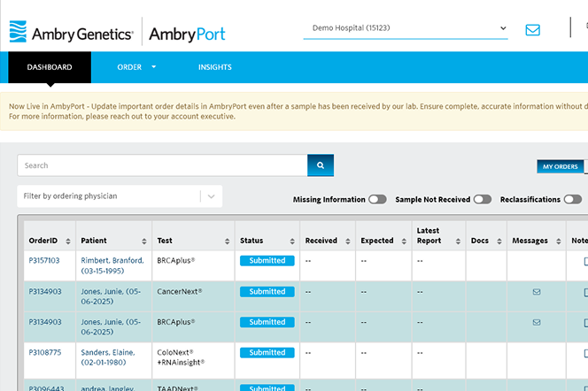588x391 pixels.
Task: Click the Ambry Genetics logo
Action: 71,32
